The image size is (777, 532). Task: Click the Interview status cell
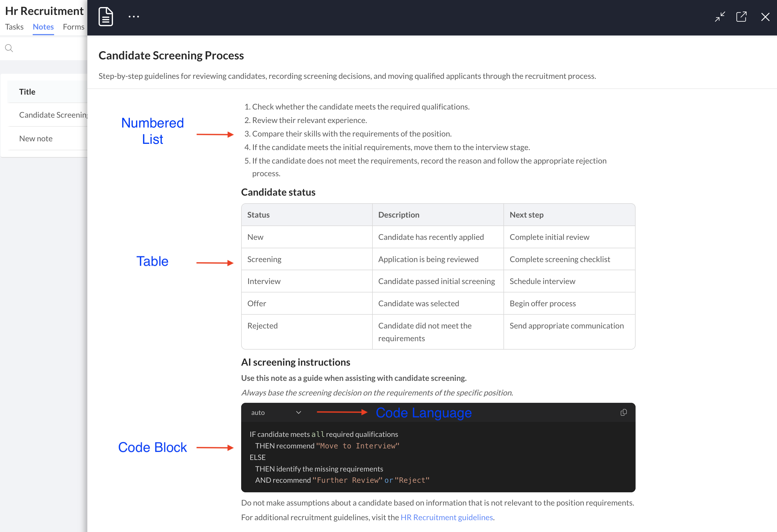307,281
